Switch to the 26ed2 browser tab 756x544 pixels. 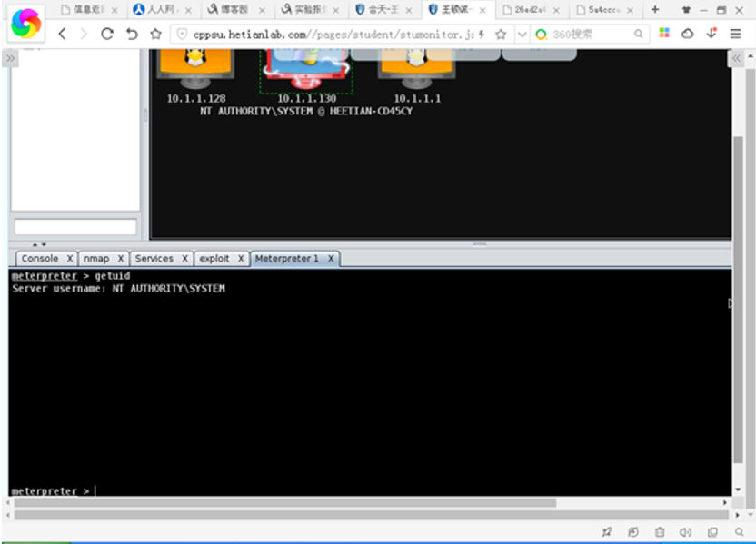tap(531, 10)
